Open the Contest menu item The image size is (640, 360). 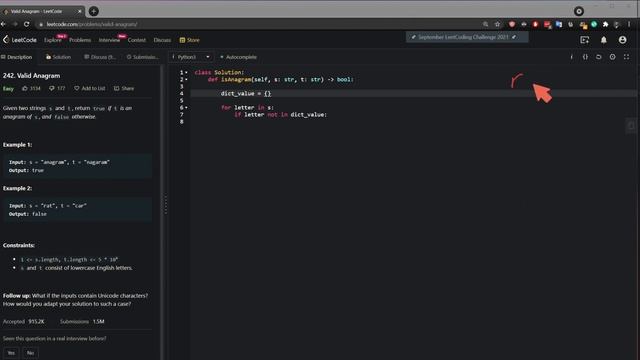coord(137,40)
